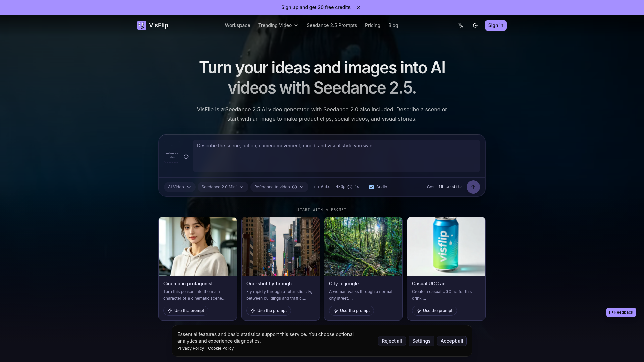
Task: Open cookie Settings
Action: point(421,341)
